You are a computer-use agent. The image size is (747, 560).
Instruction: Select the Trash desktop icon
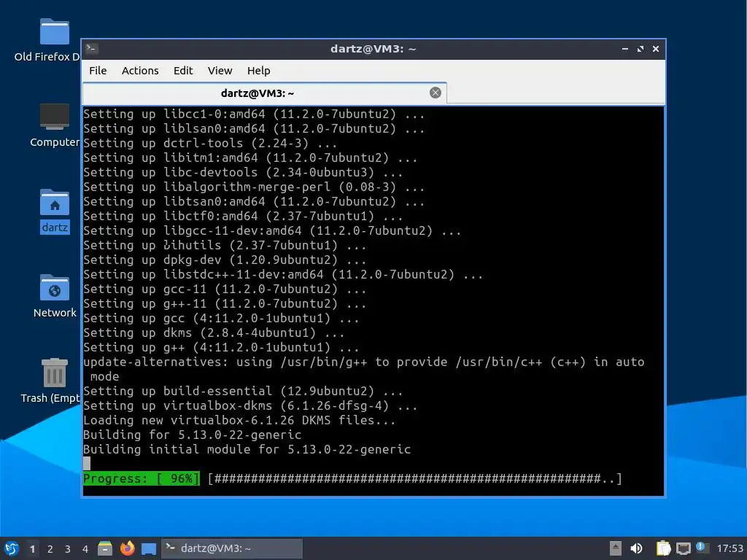(54, 381)
